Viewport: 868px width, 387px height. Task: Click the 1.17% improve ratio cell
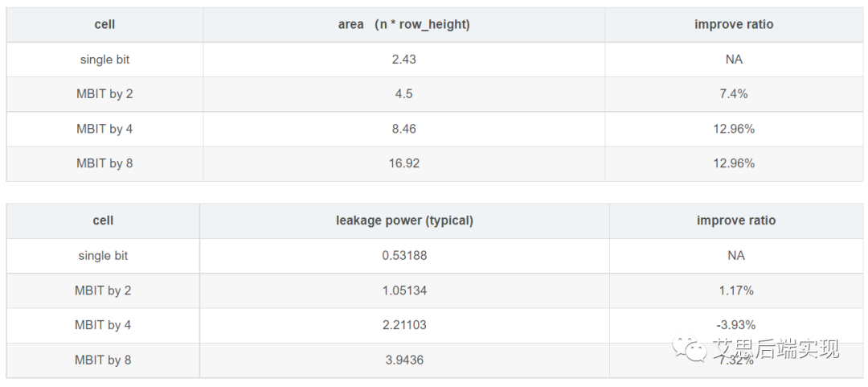736,290
